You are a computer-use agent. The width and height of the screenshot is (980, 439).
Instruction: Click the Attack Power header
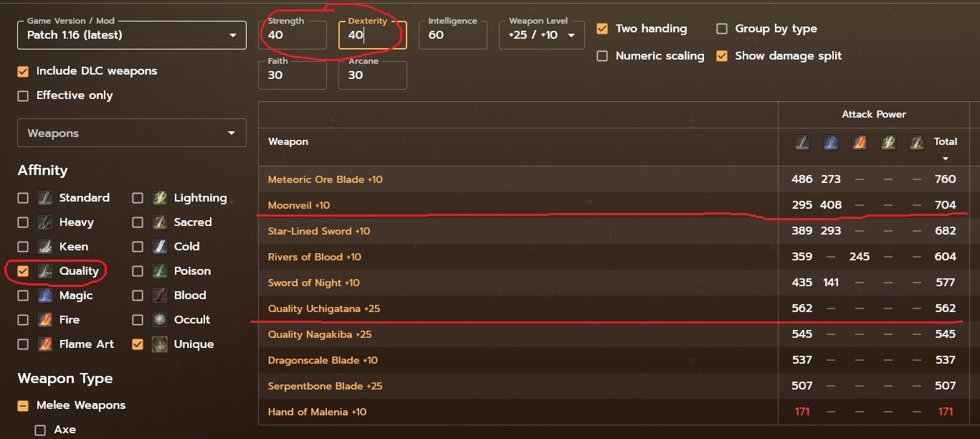[x=874, y=115]
